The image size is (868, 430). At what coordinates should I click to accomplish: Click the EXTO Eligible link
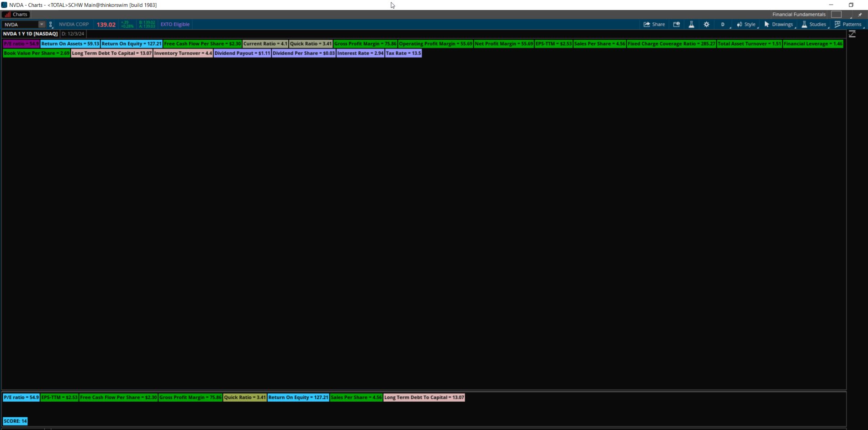(x=175, y=24)
